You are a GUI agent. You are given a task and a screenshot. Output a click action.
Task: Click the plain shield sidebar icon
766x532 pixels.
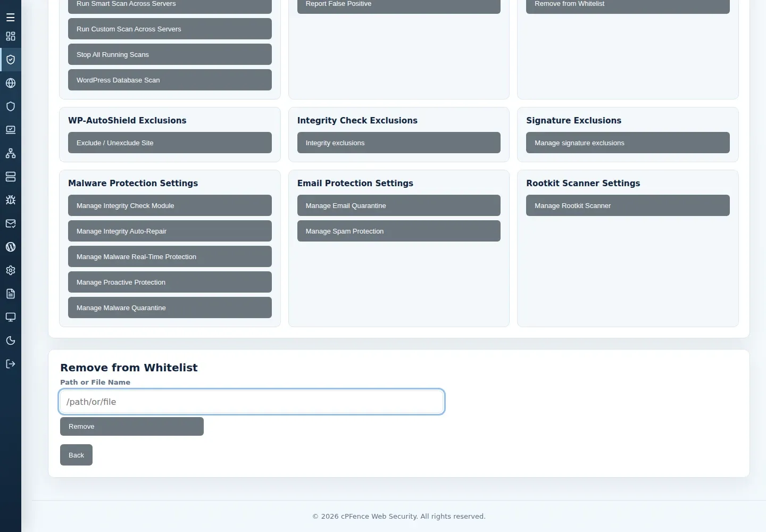pyautogui.click(x=11, y=106)
